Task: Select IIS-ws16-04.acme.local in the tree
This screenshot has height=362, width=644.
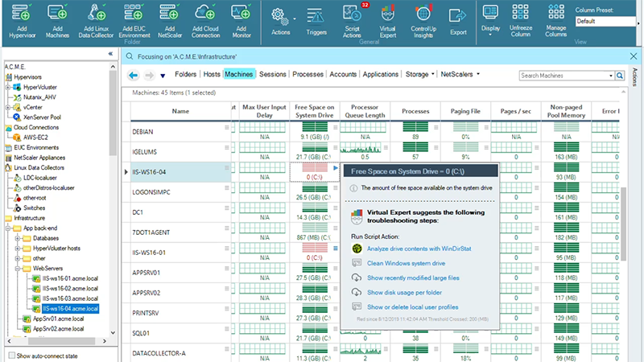Action: click(70, 309)
